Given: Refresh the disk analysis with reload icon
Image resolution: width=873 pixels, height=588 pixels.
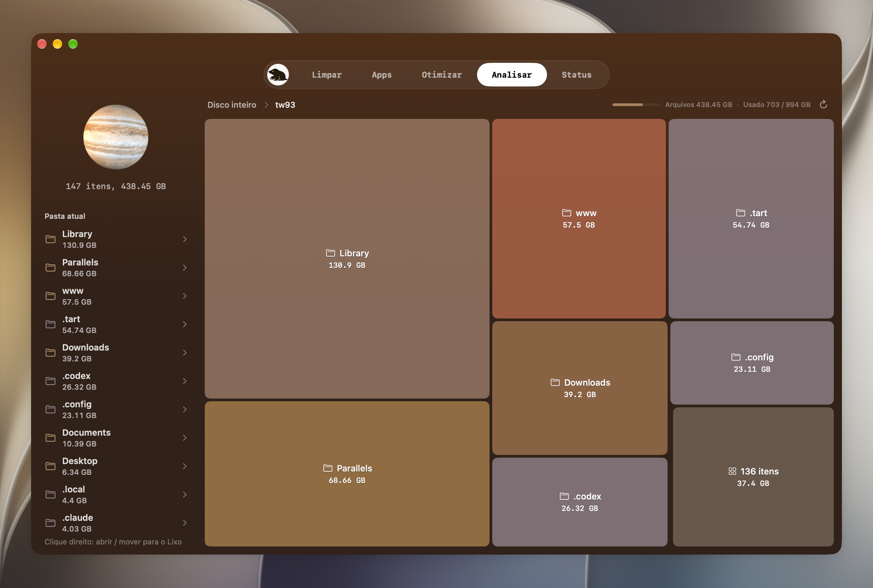Looking at the screenshot, I should point(823,105).
